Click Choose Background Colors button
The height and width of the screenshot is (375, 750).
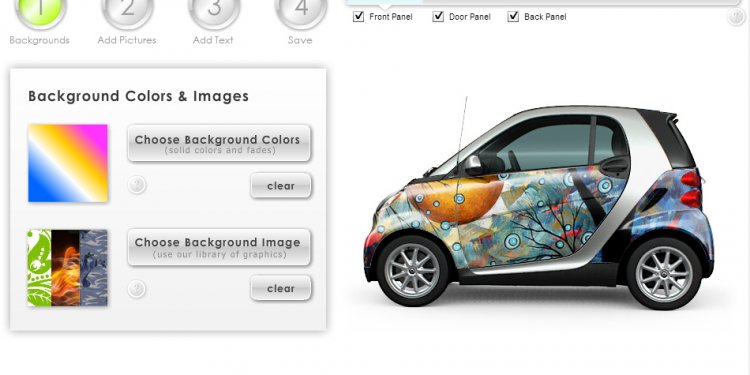coord(219,143)
